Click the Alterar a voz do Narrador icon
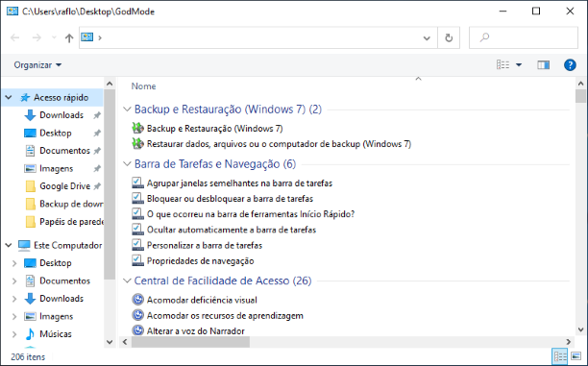This screenshot has width=588, height=366. 138,330
